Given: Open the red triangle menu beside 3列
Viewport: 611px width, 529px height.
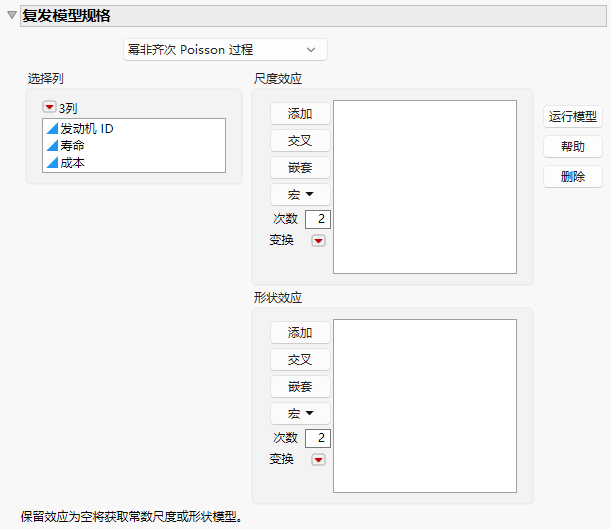Looking at the screenshot, I should [x=49, y=106].
